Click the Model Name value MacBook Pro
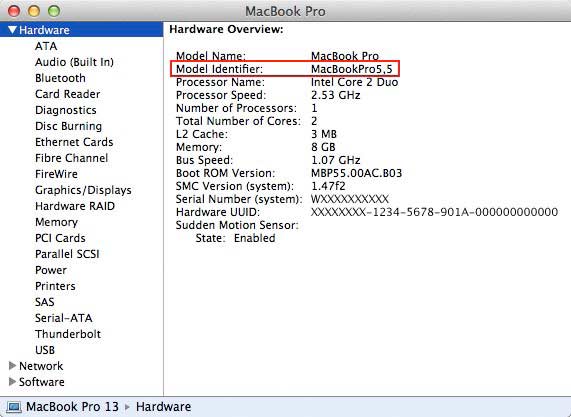 coord(344,56)
